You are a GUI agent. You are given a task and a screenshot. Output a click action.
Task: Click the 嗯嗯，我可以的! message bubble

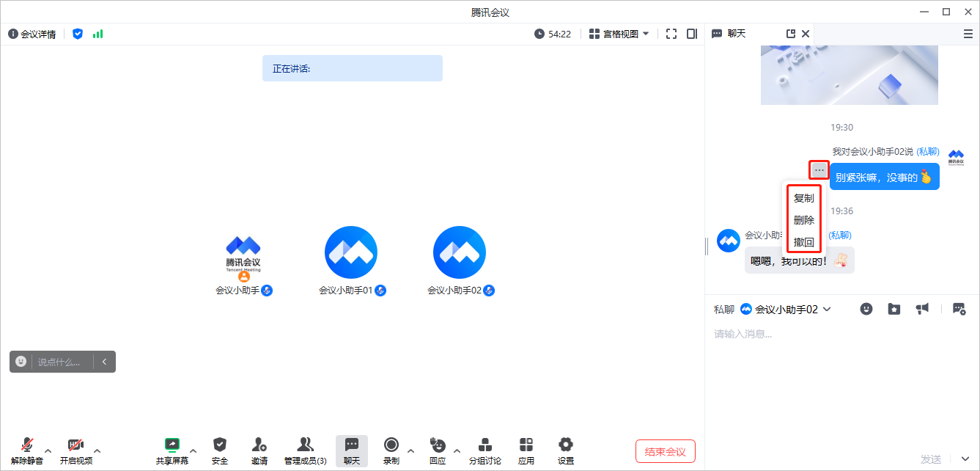coord(800,260)
